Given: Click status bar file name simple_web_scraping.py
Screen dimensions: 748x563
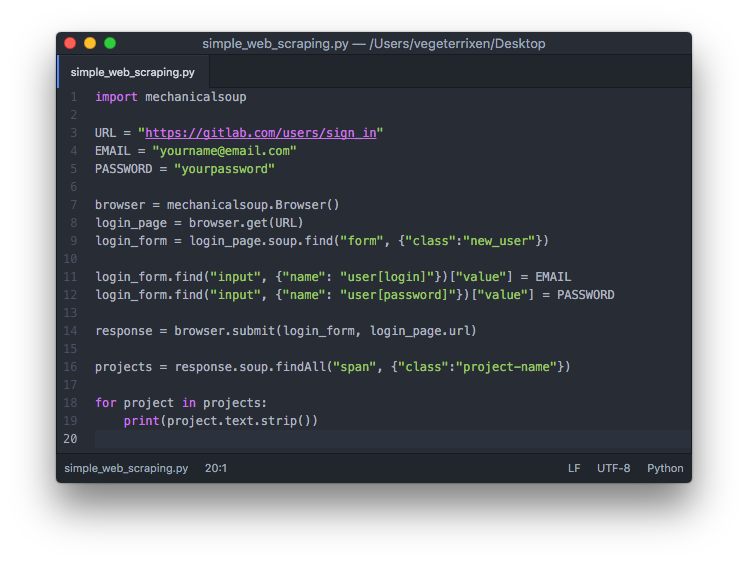Looking at the screenshot, I should (126, 468).
